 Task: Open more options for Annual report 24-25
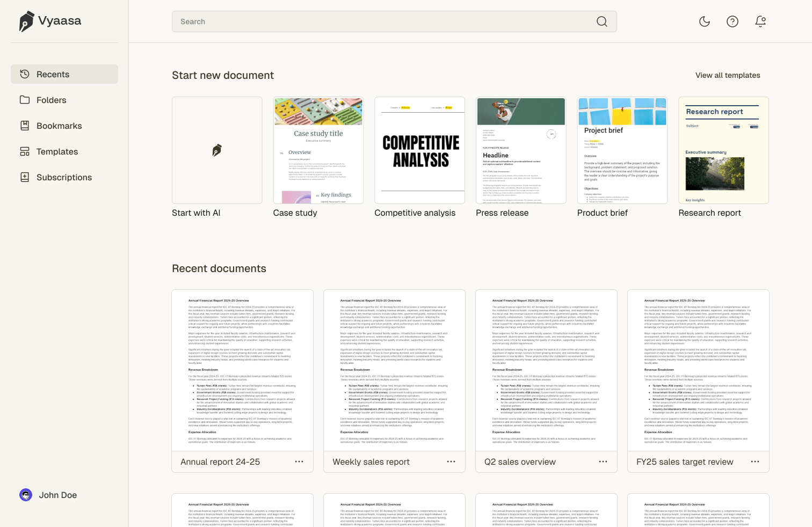point(299,462)
